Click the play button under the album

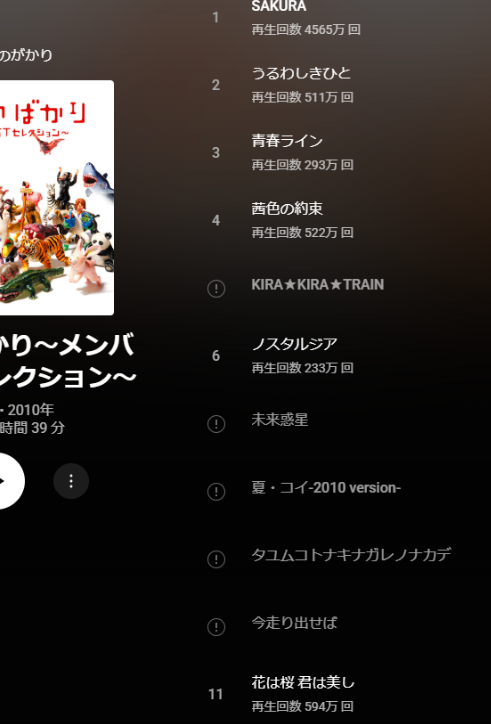pyautogui.click(x=5, y=481)
